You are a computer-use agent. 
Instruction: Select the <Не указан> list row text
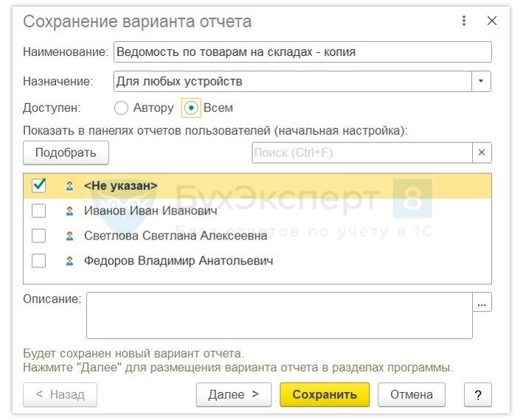point(120,186)
